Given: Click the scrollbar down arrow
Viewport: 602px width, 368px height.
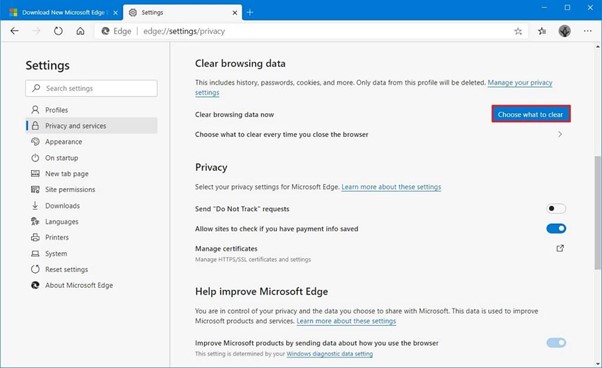Looking at the screenshot, I should (x=598, y=364).
